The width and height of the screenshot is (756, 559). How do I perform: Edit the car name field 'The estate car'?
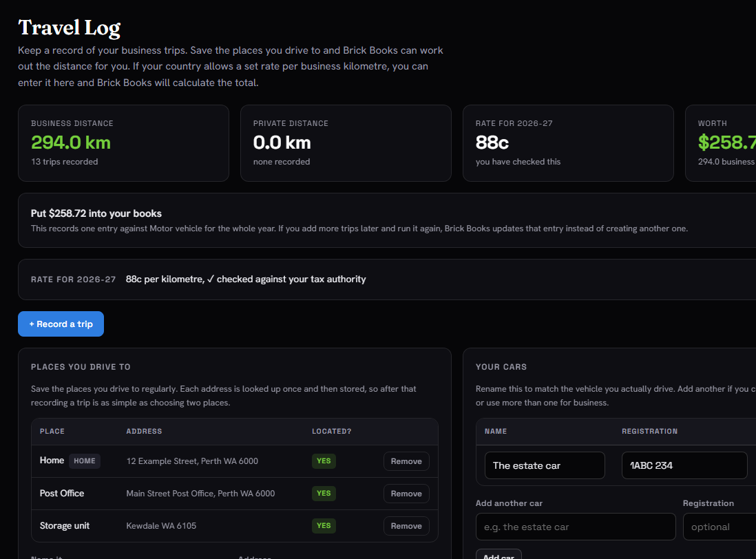click(545, 465)
